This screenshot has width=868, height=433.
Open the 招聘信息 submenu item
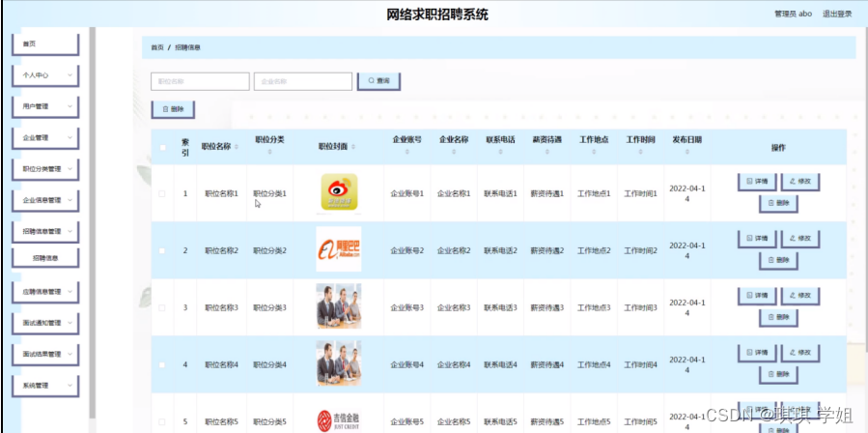pos(45,258)
